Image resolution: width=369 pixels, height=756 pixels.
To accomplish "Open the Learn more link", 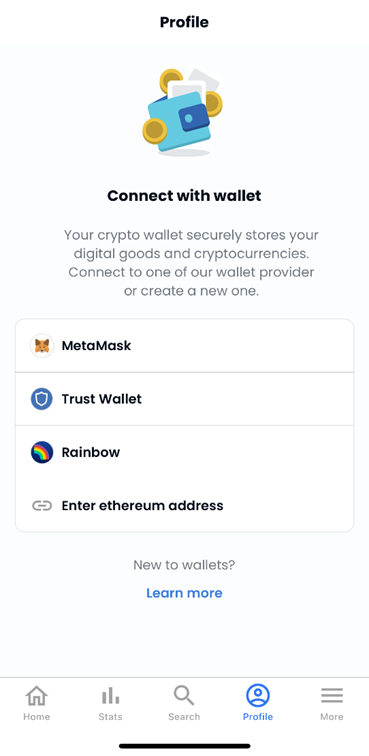I will tap(184, 593).
